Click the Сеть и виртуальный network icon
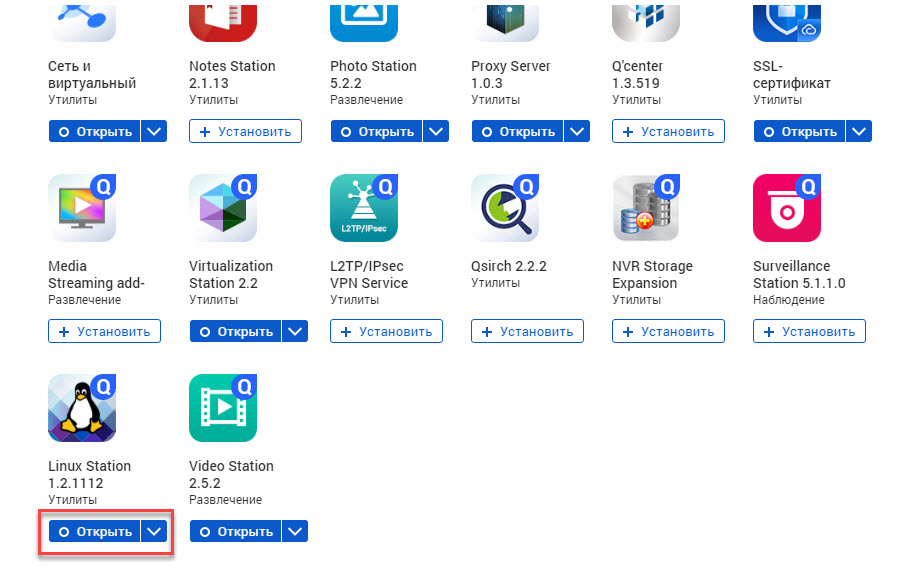 pos(82,21)
